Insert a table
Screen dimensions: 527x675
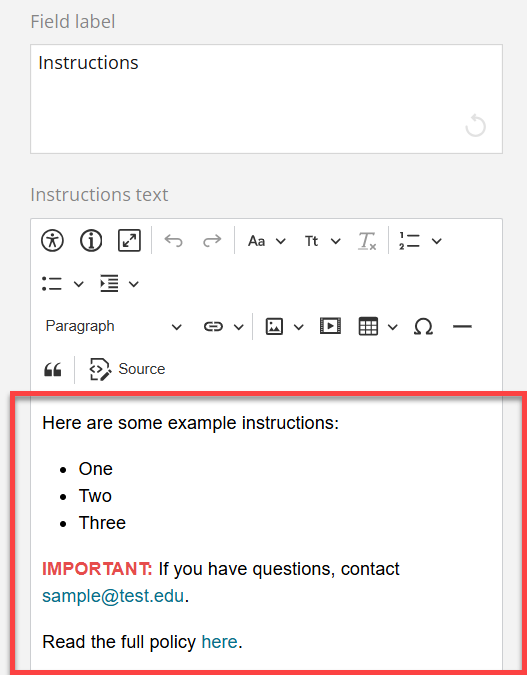pos(368,326)
